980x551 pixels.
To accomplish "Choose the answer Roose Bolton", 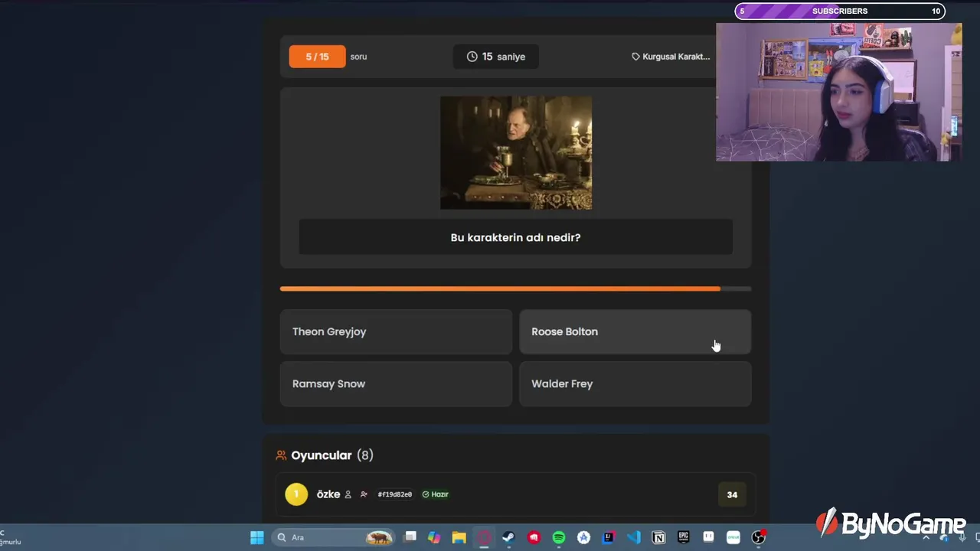I will (x=635, y=331).
